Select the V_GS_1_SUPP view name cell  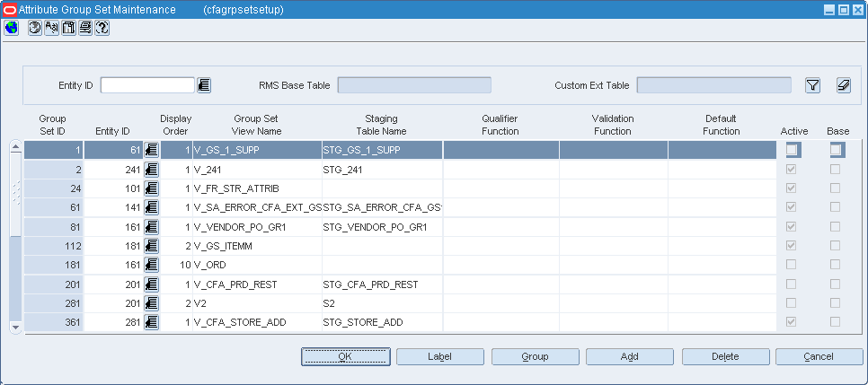point(257,149)
